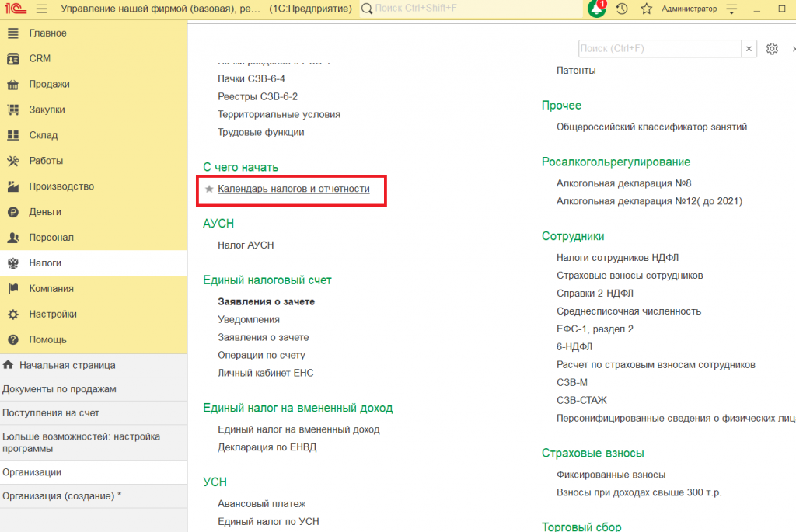This screenshot has width=796, height=532.
Task: Open Календарь налогов и отчетности link
Action: 293,189
